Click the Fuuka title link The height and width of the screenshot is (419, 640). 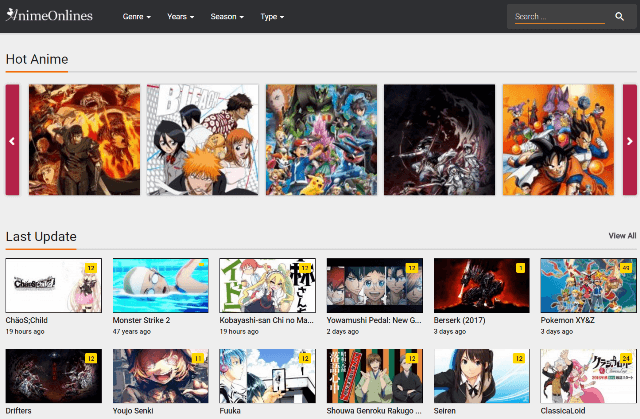230,411
